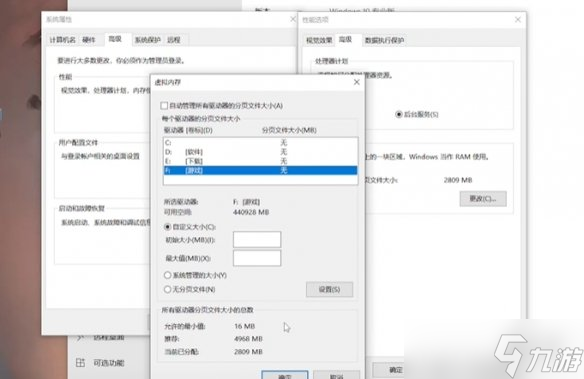Select 后台服务 radio in 性能选项

(x=399, y=114)
